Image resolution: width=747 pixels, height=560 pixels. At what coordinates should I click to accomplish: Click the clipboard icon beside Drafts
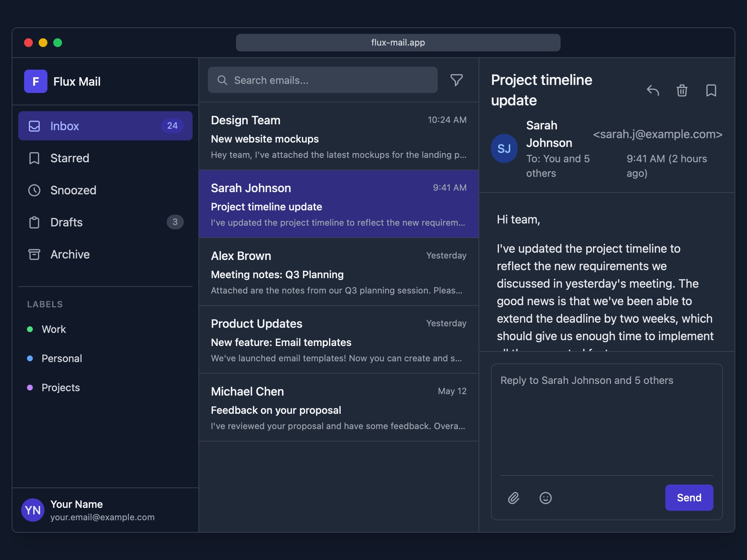(34, 222)
